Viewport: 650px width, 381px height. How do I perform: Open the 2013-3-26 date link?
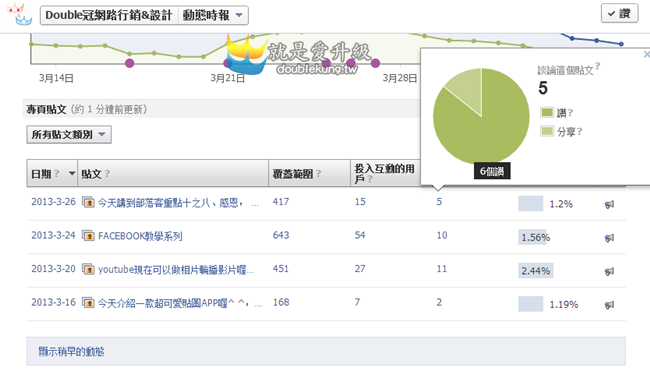tap(53, 202)
